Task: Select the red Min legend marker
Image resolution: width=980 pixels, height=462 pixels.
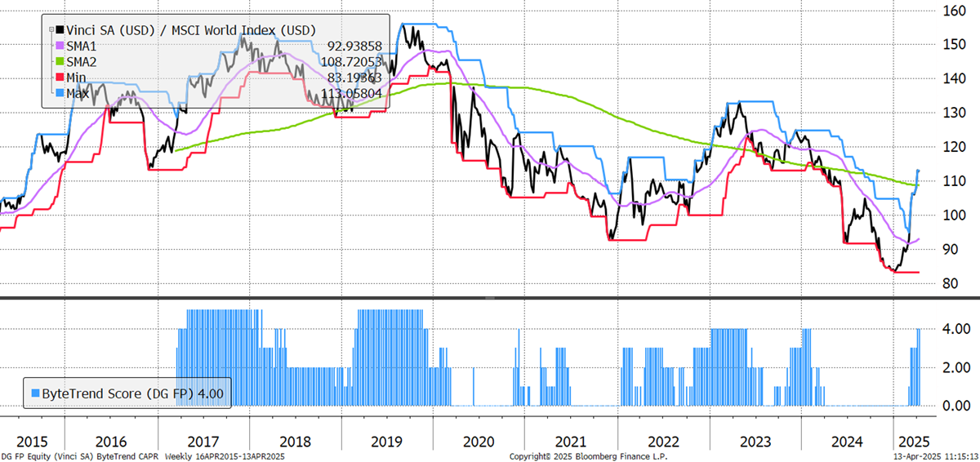Action: point(59,78)
